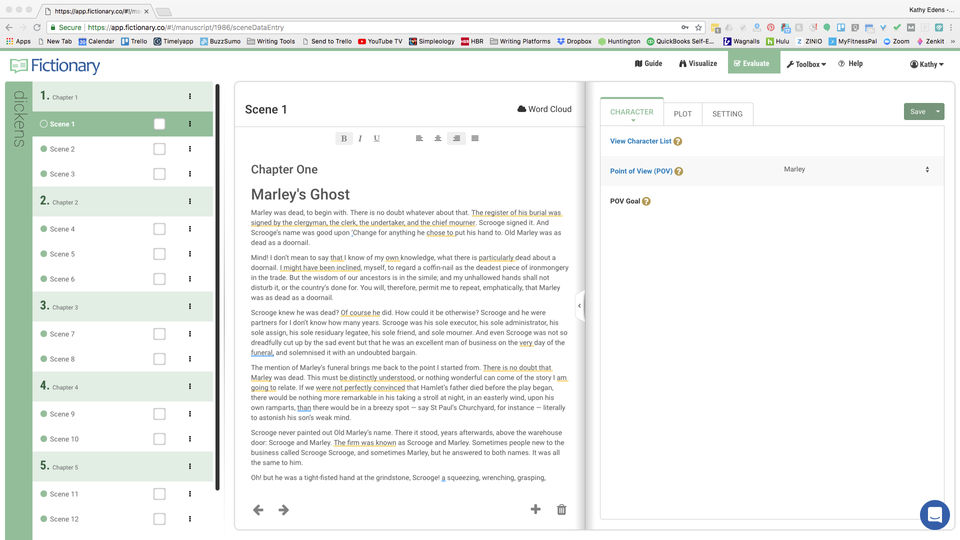Delete the scene with trash icon

561,509
